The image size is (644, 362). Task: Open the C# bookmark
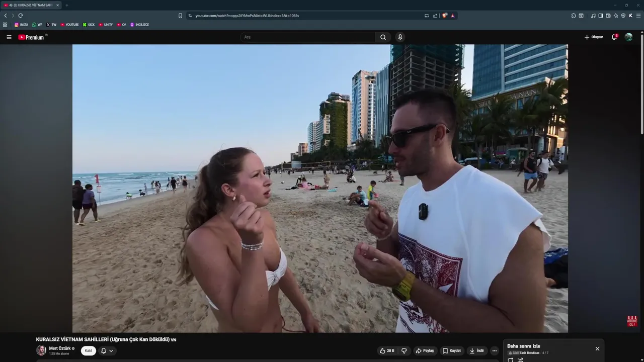(x=122, y=25)
